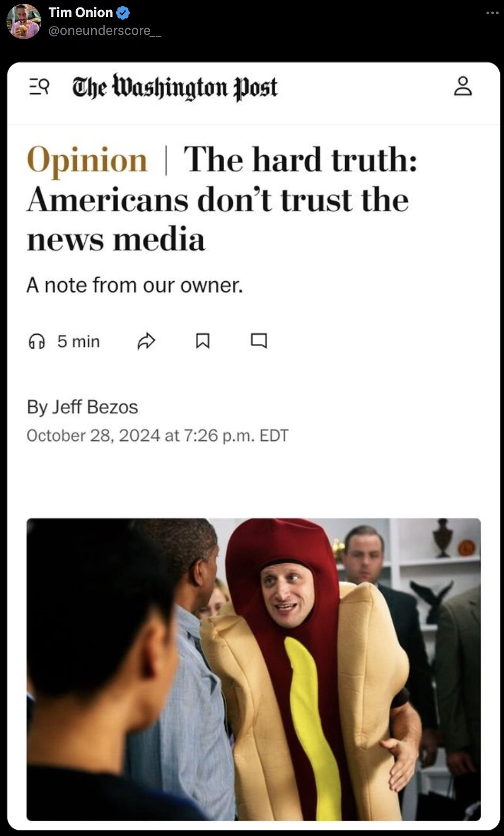This screenshot has width=504, height=836.
Task: Click the "A note from our owner" subheading
Action: [x=134, y=285]
